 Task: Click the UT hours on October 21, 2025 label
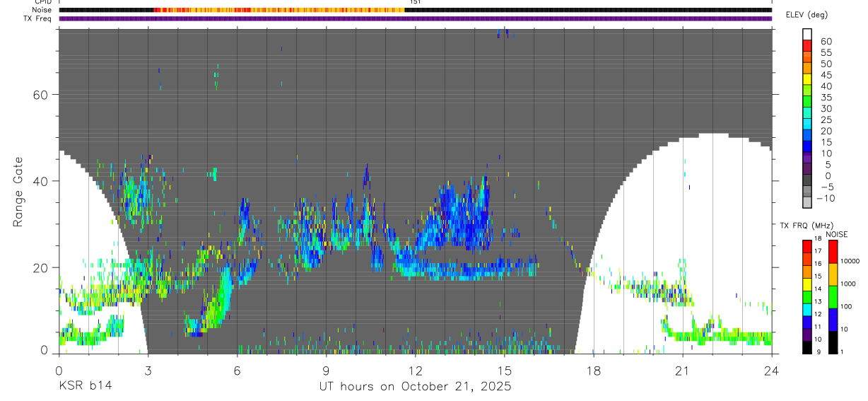click(414, 386)
